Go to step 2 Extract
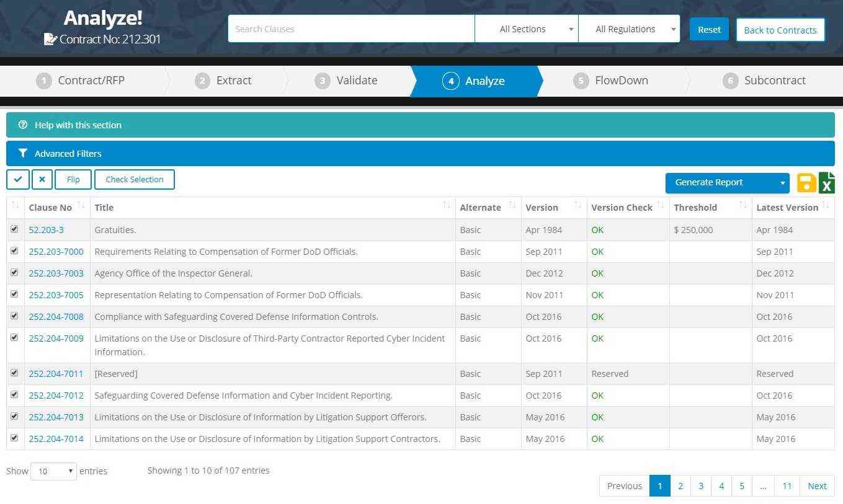Screen dimensions: 843x504 click(223, 81)
